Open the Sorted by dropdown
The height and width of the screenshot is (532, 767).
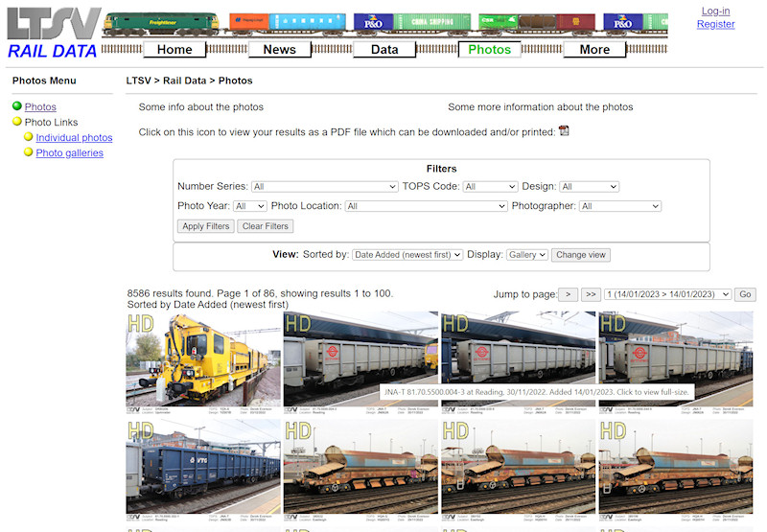pyautogui.click(x=407, y=255)
